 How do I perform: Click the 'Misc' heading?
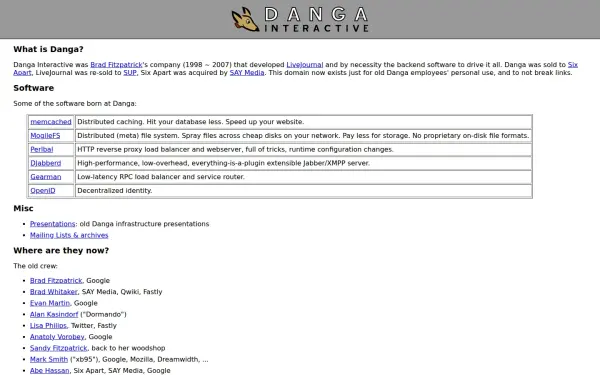[x=23, y=209]
